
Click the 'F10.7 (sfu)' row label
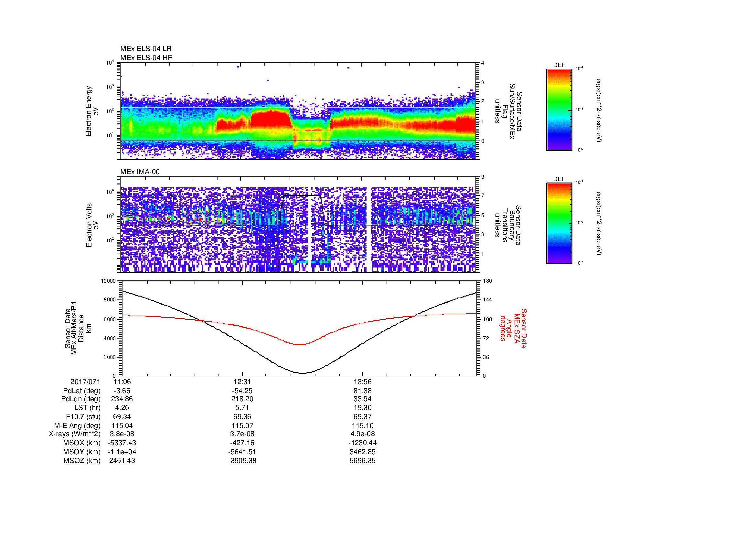tap(83, 416)
